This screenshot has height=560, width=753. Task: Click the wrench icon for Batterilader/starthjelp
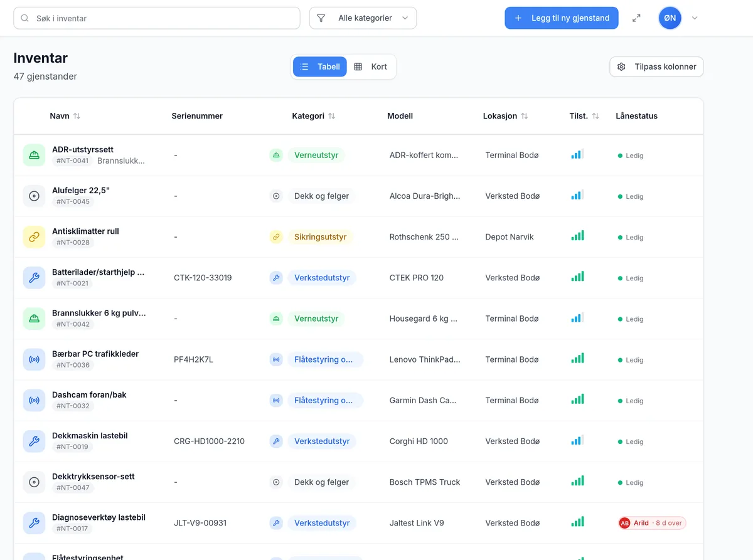tap(34, 278)
